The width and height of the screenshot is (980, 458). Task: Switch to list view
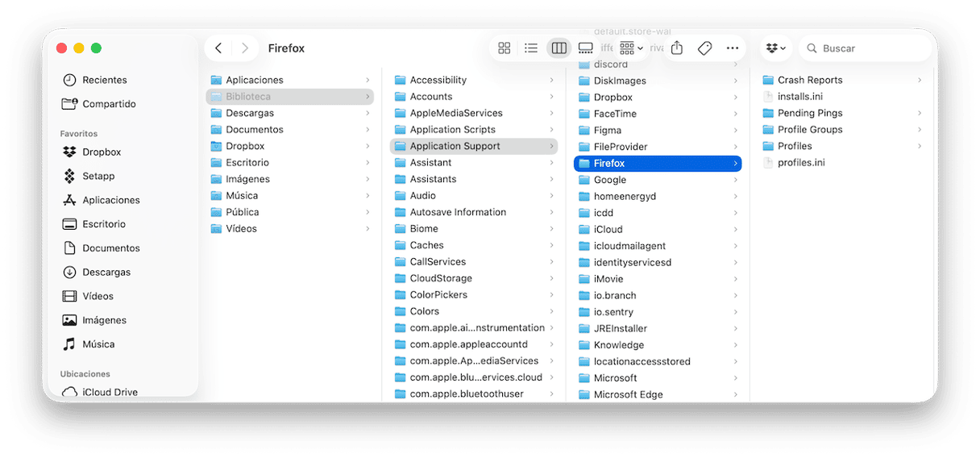[x=531, y=48]
